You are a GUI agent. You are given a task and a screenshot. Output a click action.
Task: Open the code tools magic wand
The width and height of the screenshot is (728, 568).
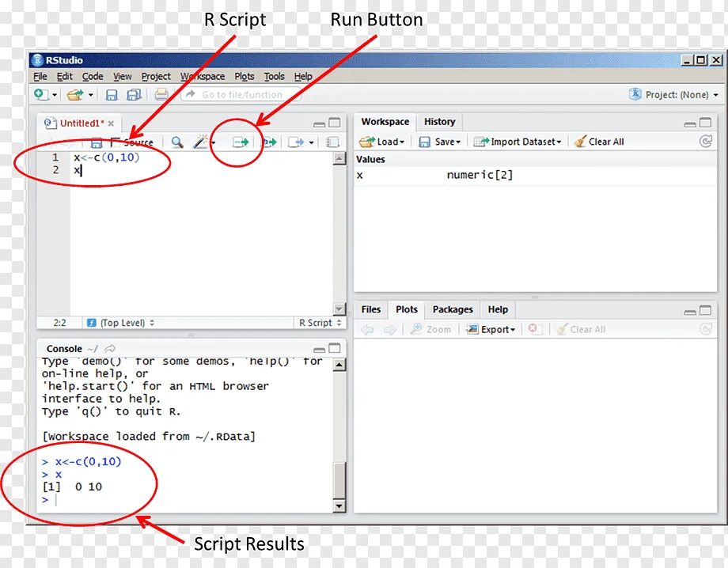pyautogui.click(x=200, y=142)
